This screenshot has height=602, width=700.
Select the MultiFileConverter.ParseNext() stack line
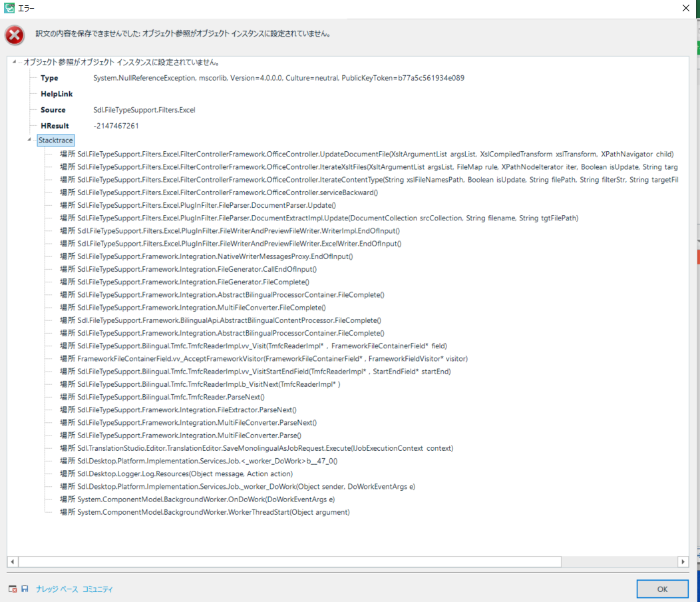click(188, 423)
